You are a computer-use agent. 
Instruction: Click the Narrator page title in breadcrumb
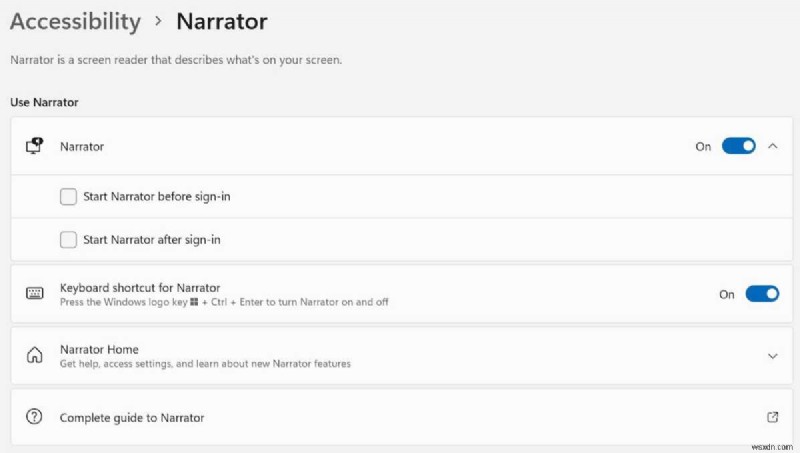221,21
